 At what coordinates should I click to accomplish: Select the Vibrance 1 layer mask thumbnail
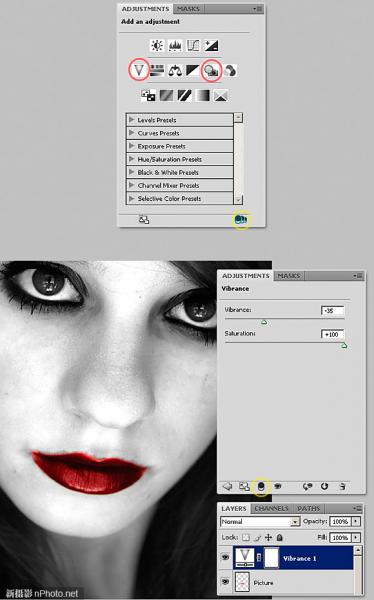point(271,558)
